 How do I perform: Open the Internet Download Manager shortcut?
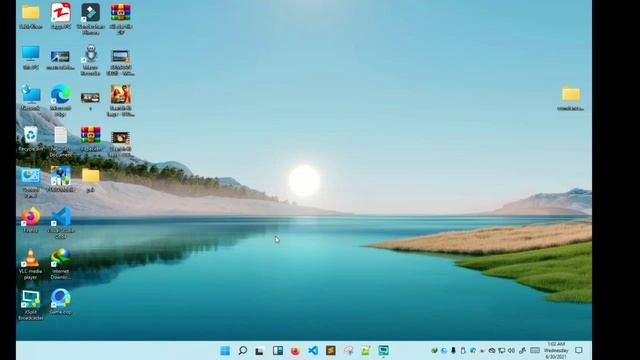point(60,264)
